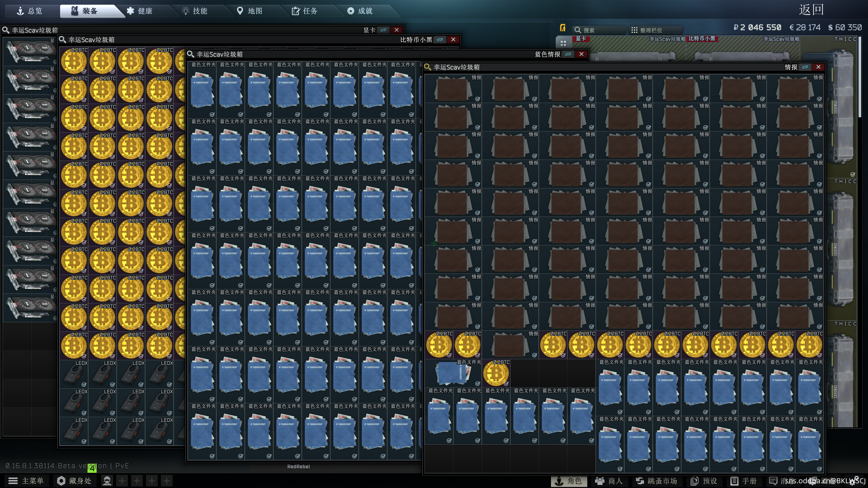Viewport: 868px width, 488px height.
Task: Select the stash junk box tagged 显卡
Action: coord(629,48)
